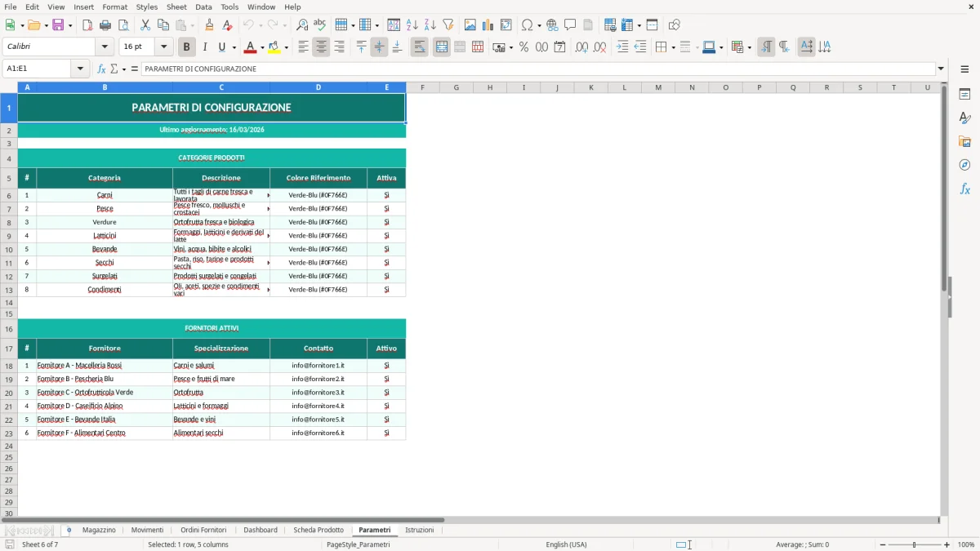Add a decimal place
The image size is (980, 551).
point(581,47)
